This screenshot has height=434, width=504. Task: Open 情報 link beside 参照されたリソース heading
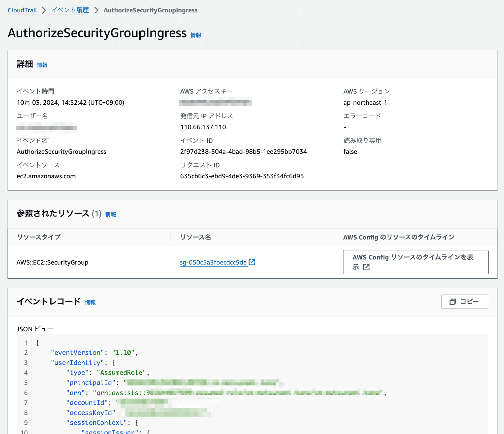point(111,214)
